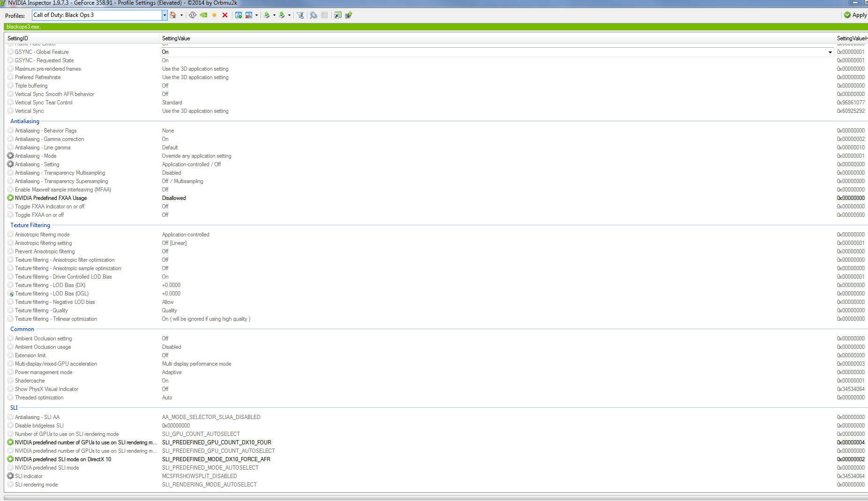
Task: Click the red X delete profile icon
Action: click(225, 15)
